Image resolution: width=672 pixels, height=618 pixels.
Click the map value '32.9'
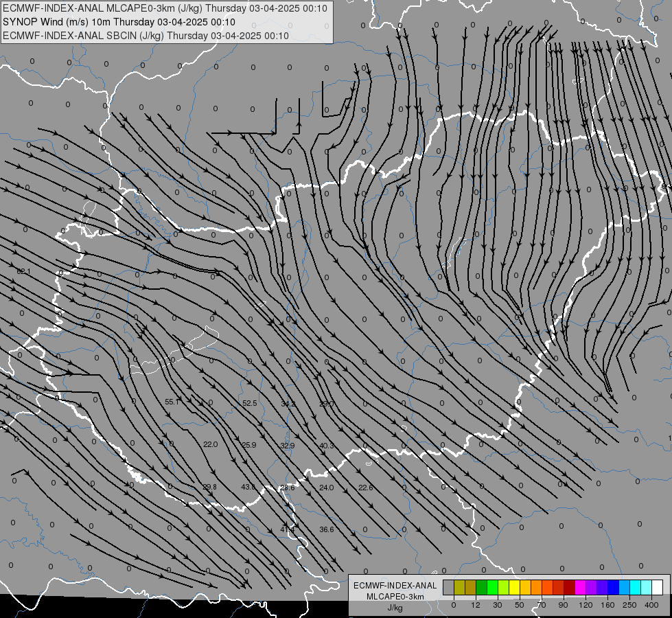(x=288, y=446)
